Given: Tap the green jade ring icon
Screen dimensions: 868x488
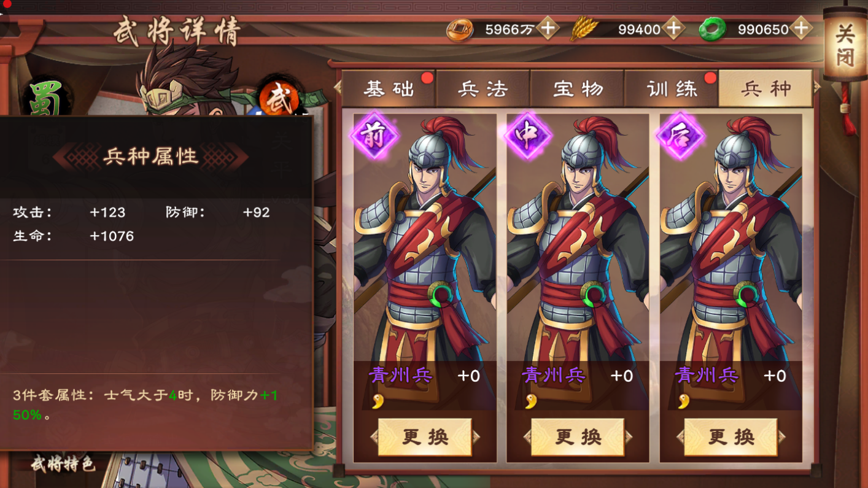Looking at the screenshot, I should coord(712,29).
